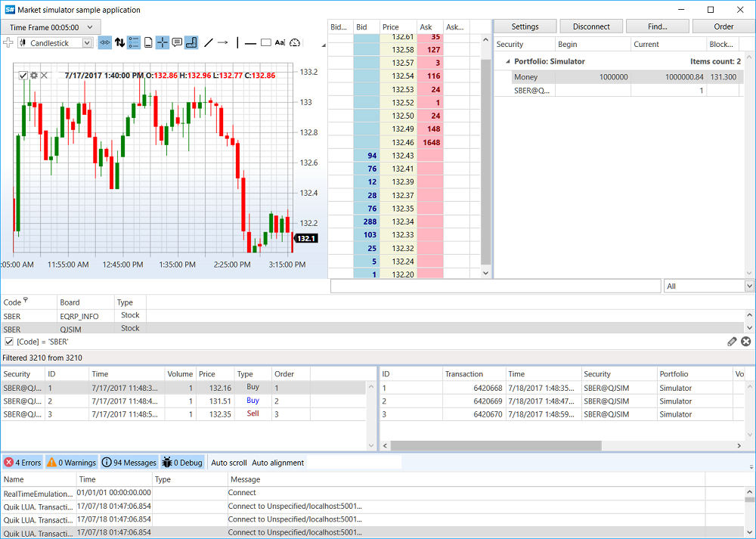Clear the Code filter with round X icon

(x=746, y=342)
